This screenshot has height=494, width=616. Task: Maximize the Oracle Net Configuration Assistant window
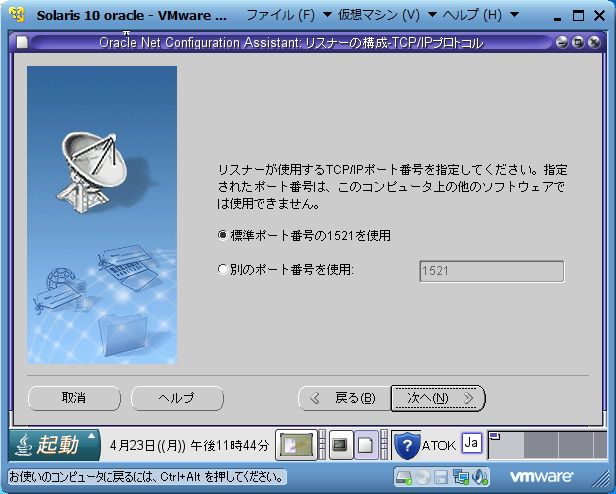pos(578,42)
